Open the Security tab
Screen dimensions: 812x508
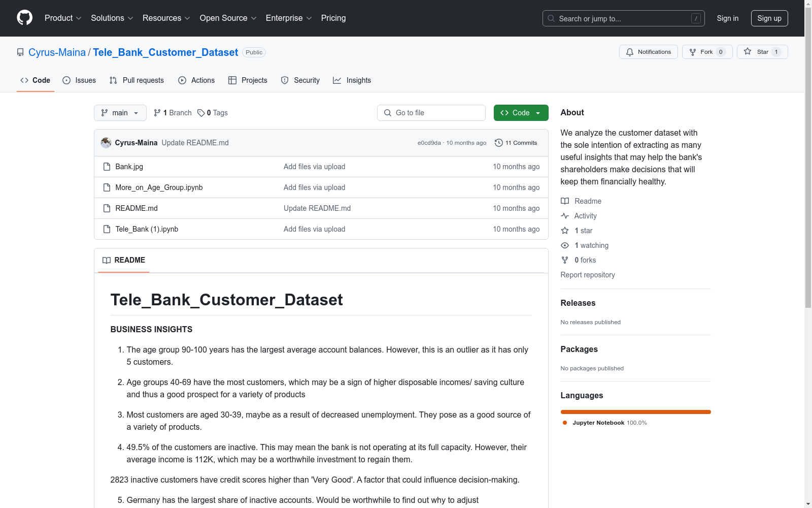tap(300, 80)
